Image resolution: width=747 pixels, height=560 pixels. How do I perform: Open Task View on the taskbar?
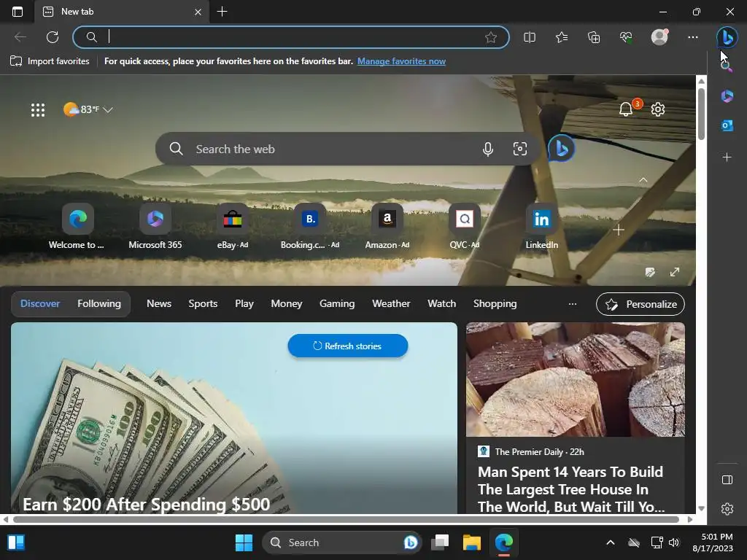(440, 542)
